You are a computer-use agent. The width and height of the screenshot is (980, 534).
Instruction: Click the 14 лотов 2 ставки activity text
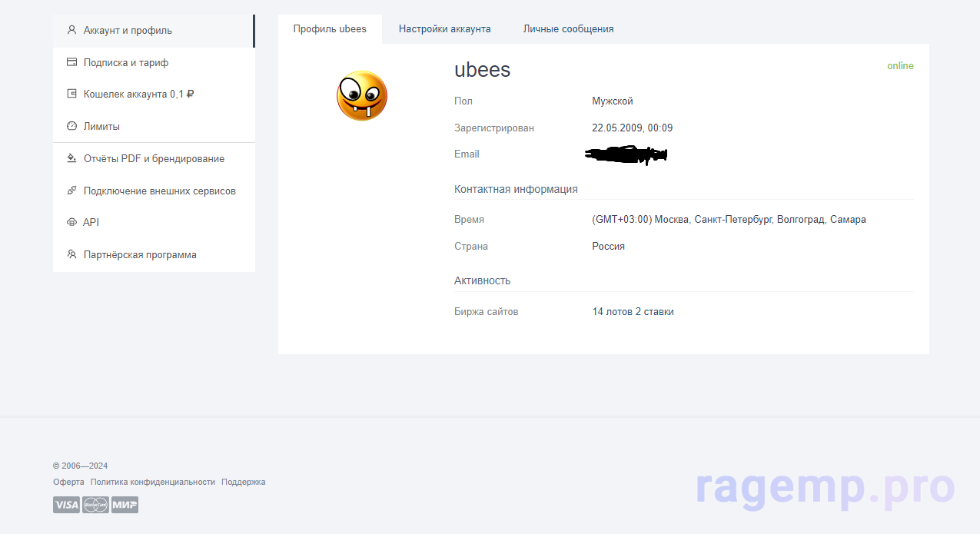(x=633, y=312)
